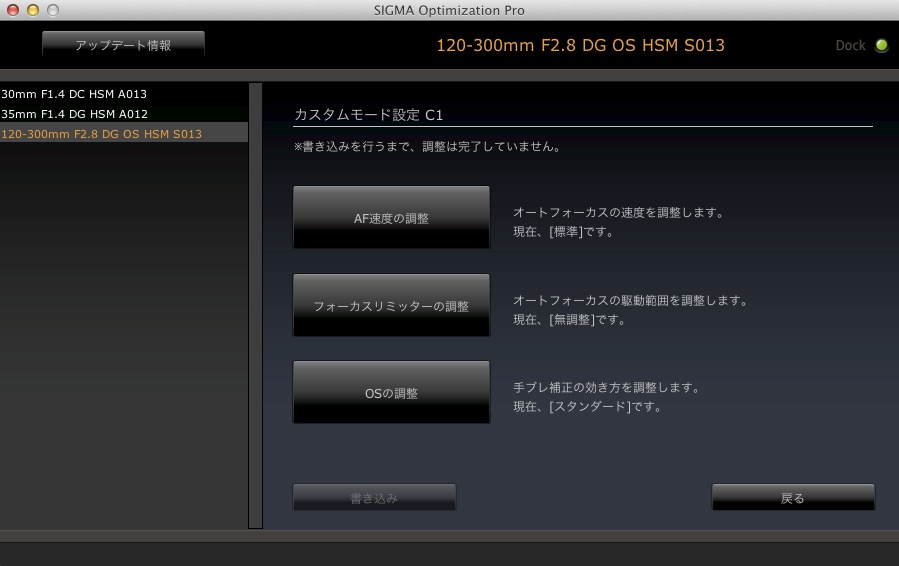Click the text オートフォーカスの速度を調整します。
899x566 pixels.
(619, 212)
